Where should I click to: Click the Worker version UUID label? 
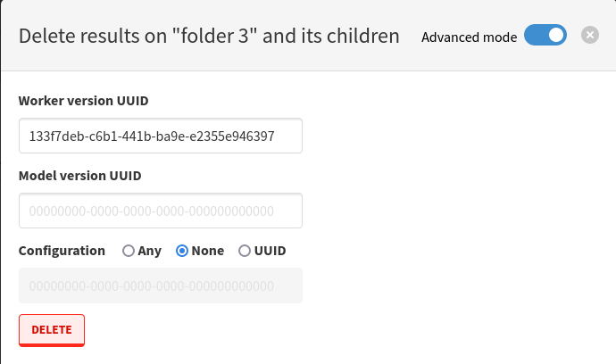[x=83, y=100]
